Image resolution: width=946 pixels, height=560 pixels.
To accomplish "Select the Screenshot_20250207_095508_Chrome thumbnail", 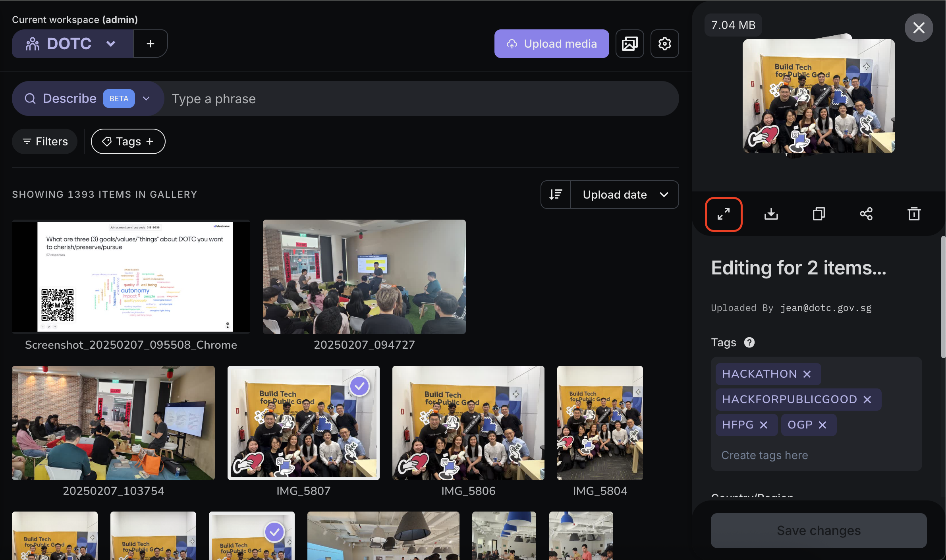I will 131,276.
